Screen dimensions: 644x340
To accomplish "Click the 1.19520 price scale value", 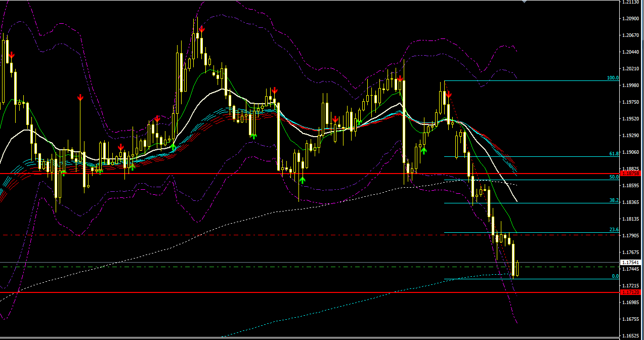I will 630,119.
